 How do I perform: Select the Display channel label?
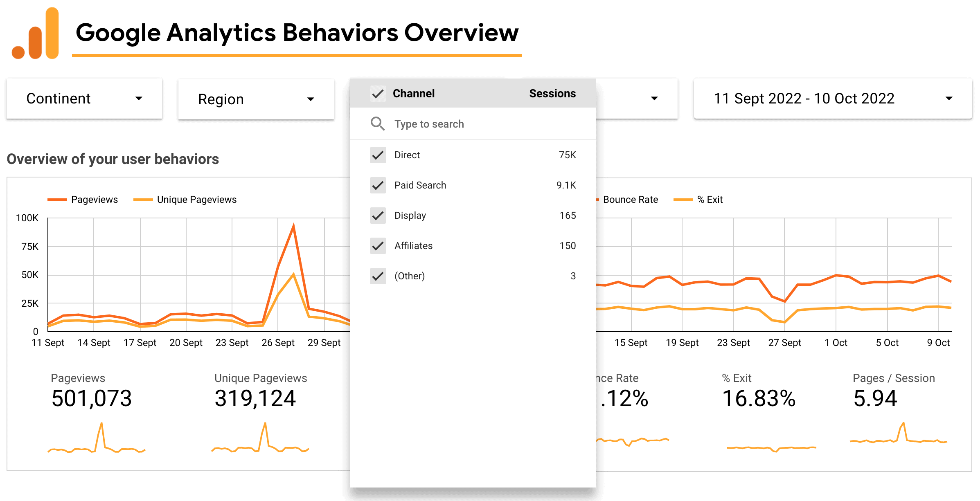click(410, 216)
